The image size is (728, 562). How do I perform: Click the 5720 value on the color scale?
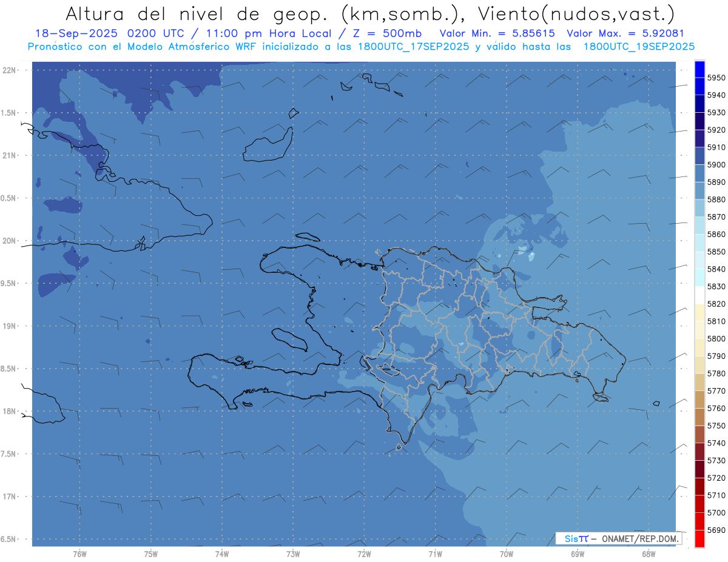[x=716, y=478]
